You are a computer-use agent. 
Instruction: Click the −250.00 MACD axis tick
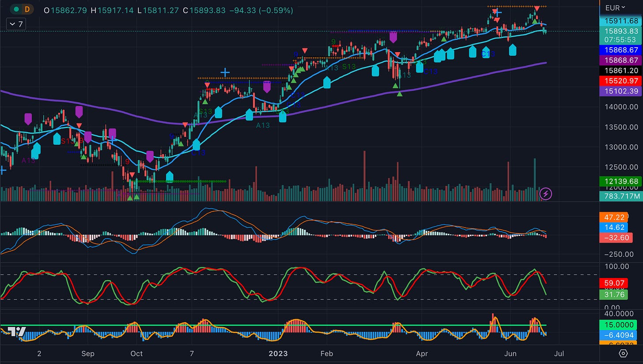620,254
